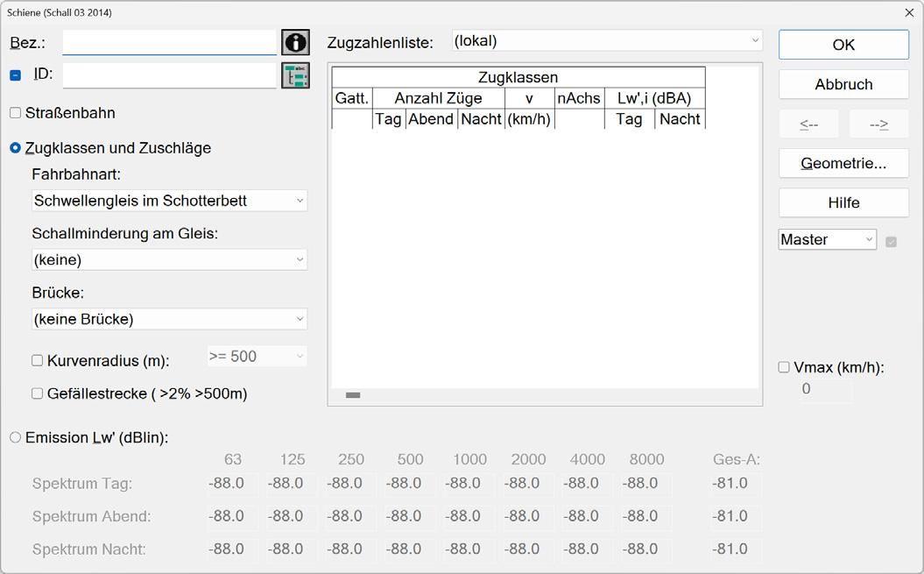
Task: Open the Kurvenradius >= 500 dropdown
Action: [257, 357]
